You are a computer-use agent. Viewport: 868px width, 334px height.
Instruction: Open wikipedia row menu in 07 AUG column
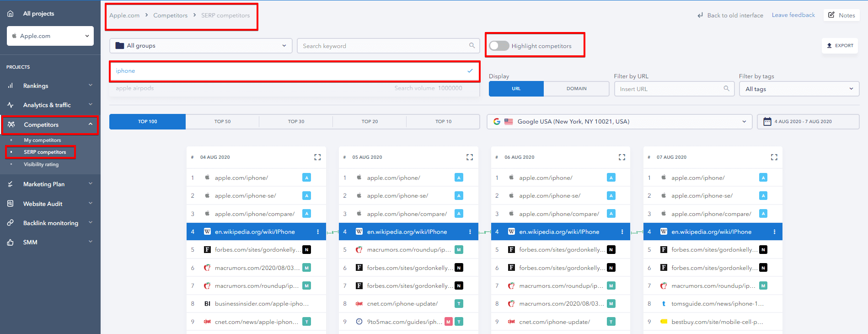(x=775, y=232)
